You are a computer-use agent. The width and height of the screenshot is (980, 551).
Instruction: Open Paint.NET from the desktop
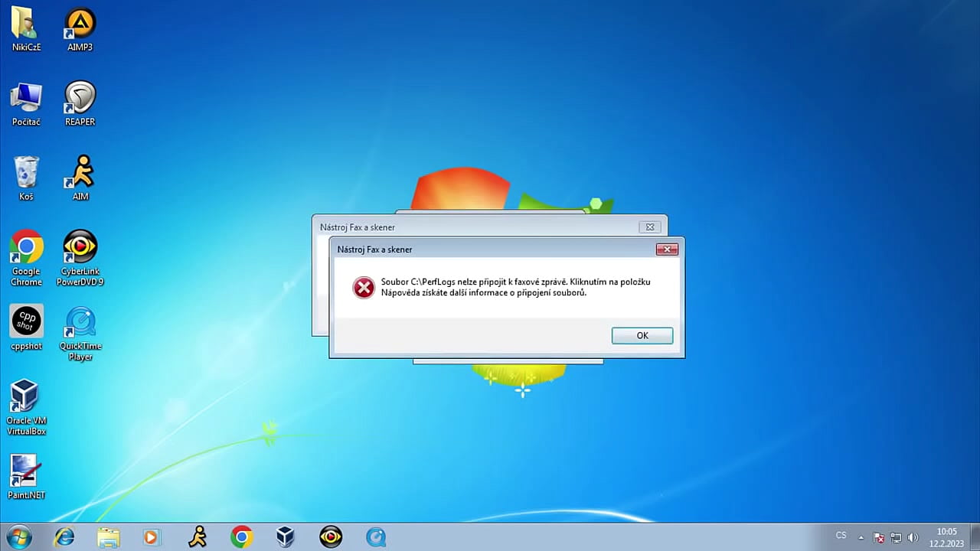[x=25, y=468]
